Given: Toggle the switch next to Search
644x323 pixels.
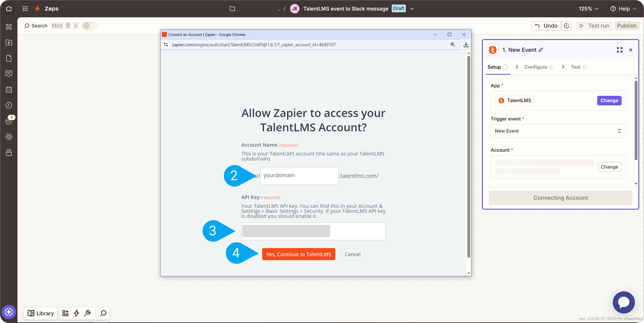Looking at the screenshot, I should coord(90,26).
